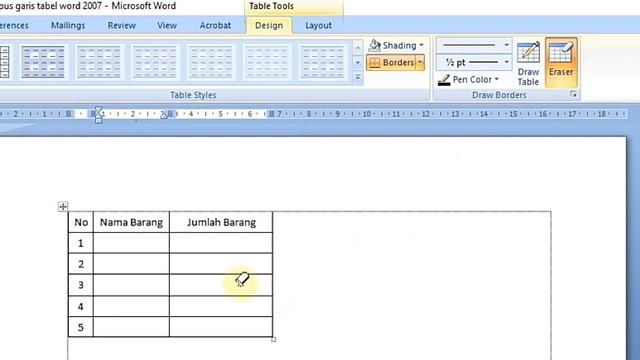Open the Review tab

coord(121,25)
